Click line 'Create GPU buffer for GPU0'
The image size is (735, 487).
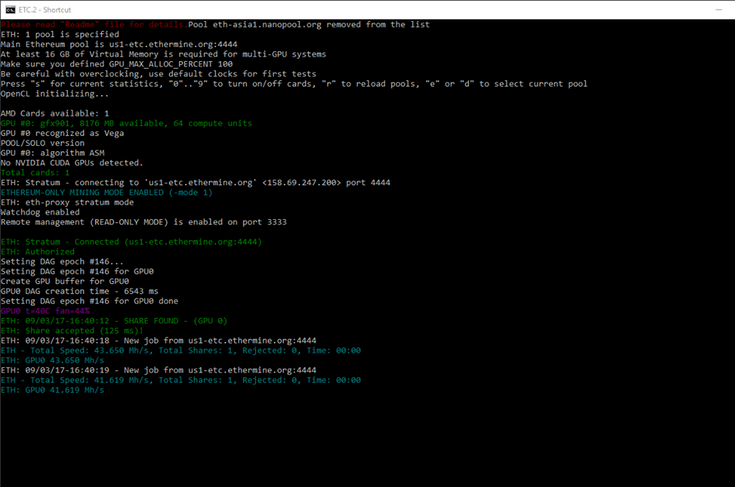pyautogui.click(x=65, y=281)
